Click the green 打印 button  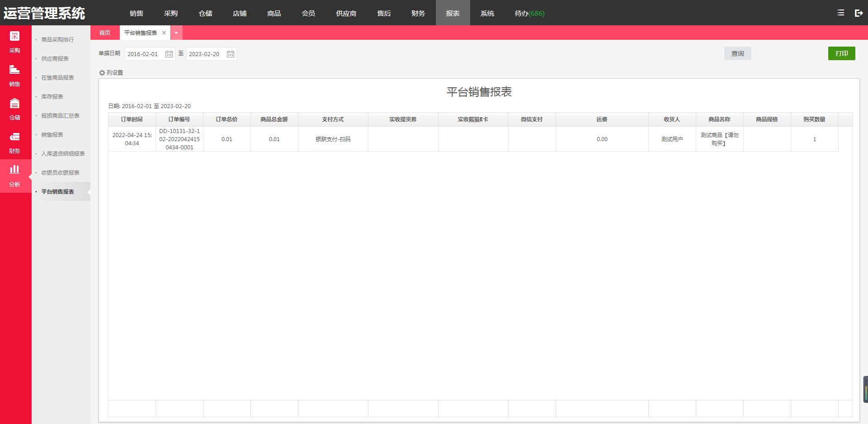pos(842,53)
